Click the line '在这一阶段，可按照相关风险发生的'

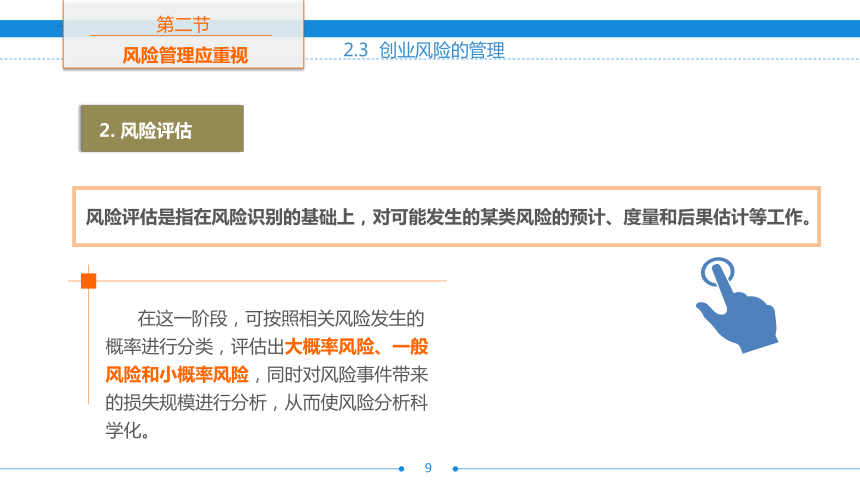(x=281, y=318)
